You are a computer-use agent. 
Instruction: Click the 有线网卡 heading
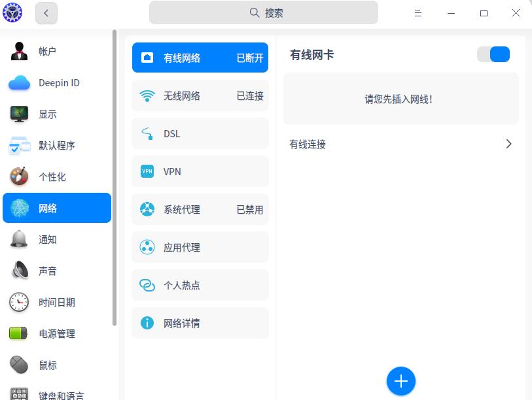311,55
